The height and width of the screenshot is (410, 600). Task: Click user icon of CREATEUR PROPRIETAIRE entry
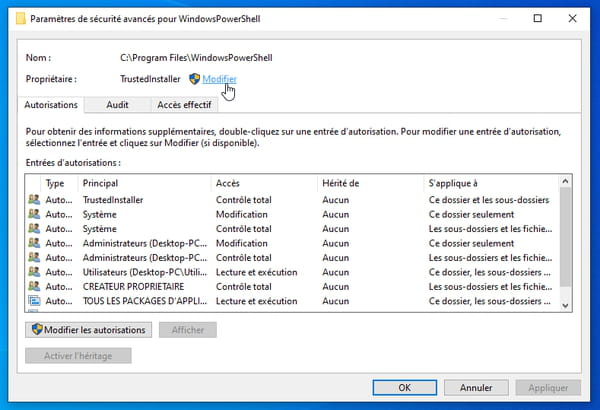point(34,286)
